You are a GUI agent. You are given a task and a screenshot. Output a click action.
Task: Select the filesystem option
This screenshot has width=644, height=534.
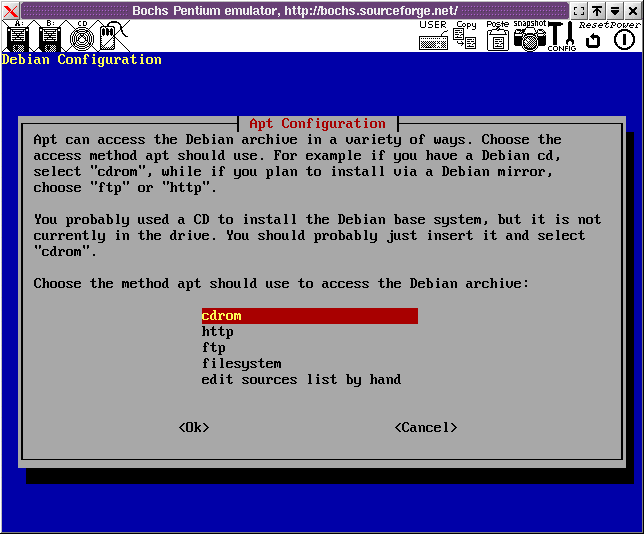pos(241,364)
